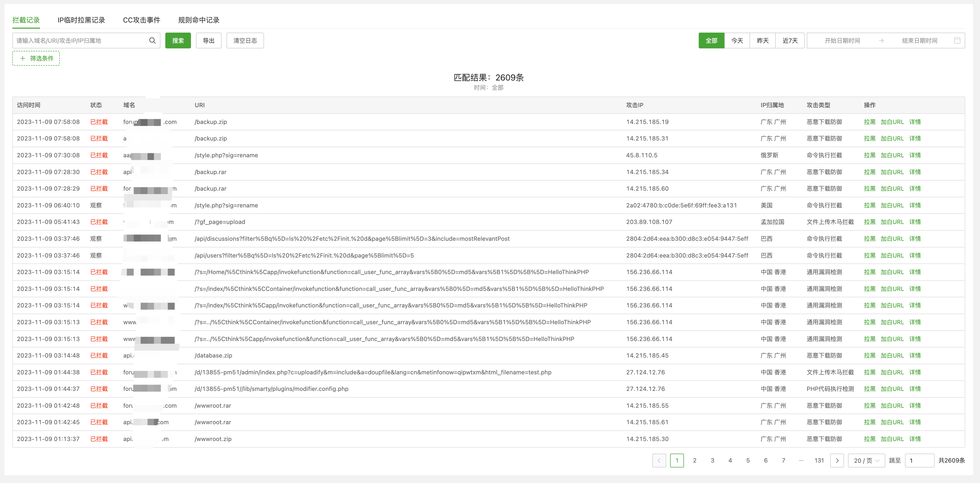Open 详情 for the /database.zip row
980x483 pixels.
coord(915,356)
